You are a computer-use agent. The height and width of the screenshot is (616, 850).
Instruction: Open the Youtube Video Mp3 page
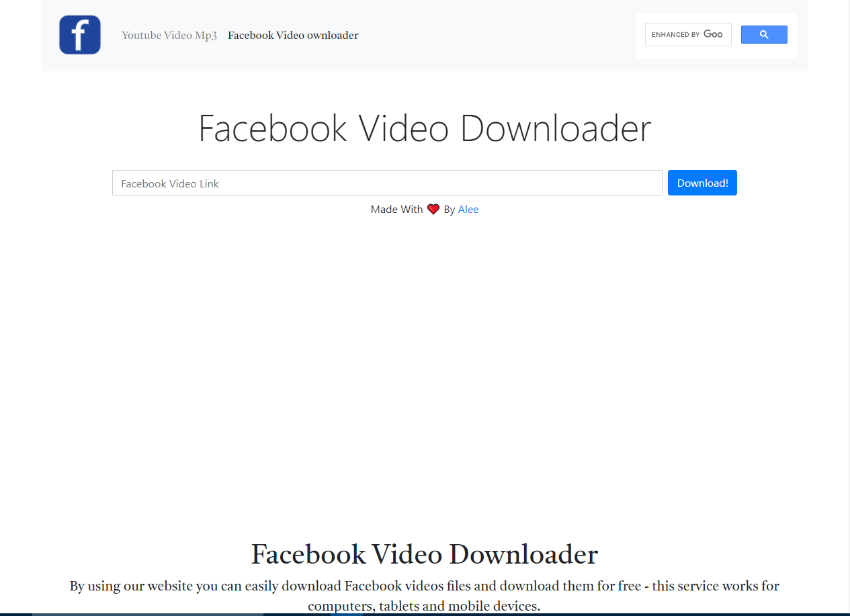(169, 36)
